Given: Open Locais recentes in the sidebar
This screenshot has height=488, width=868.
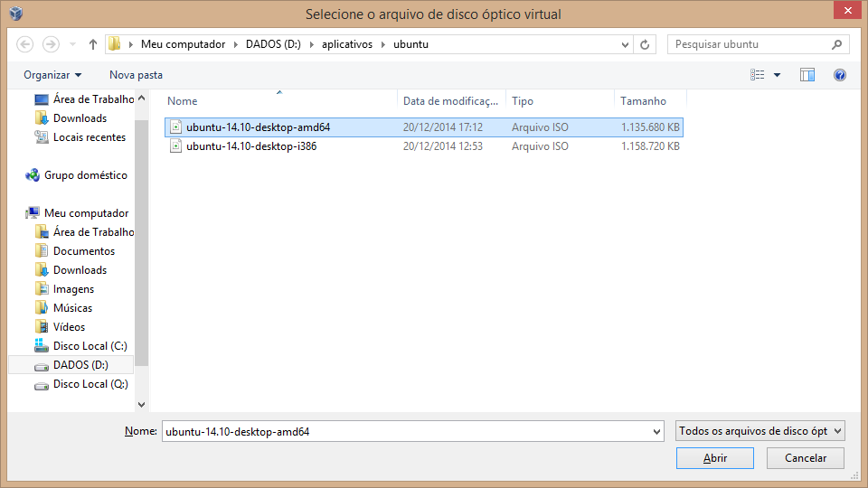Looking at the screenshot, I should tap(90, 137).
